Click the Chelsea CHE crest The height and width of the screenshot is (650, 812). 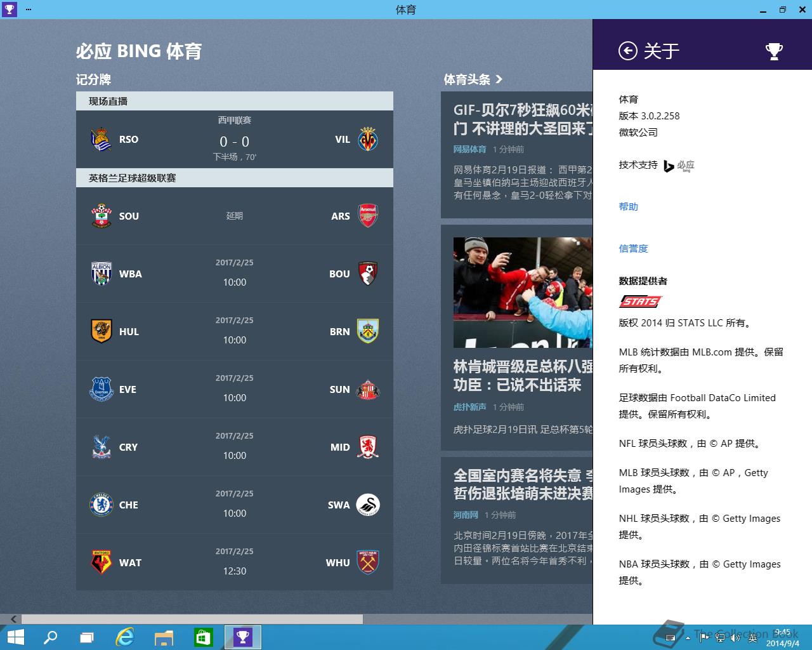pos(101,505)
